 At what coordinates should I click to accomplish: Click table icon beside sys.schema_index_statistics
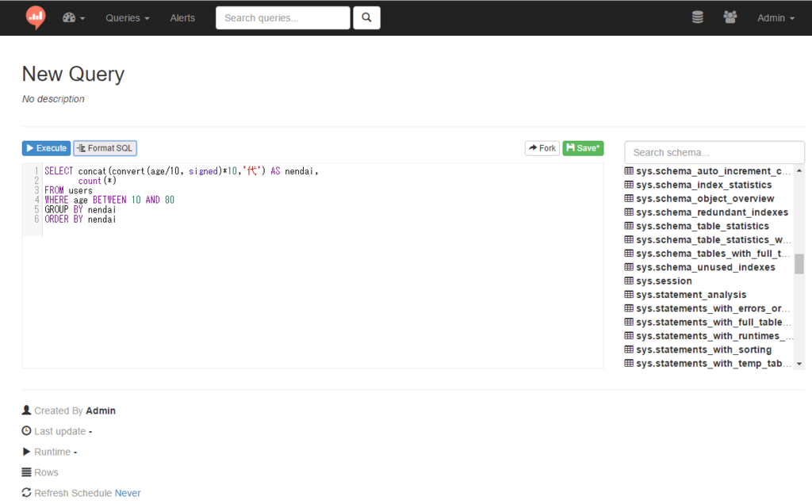(629, 184)
